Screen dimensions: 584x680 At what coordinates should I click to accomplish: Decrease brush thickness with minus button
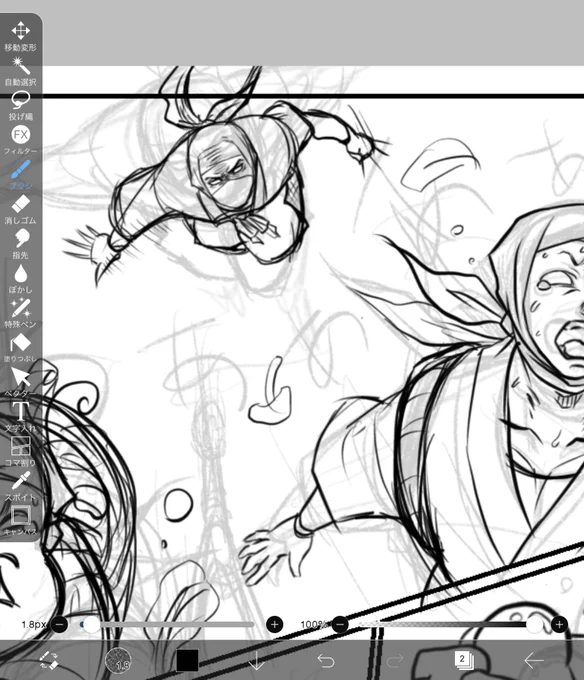point(59,624)
